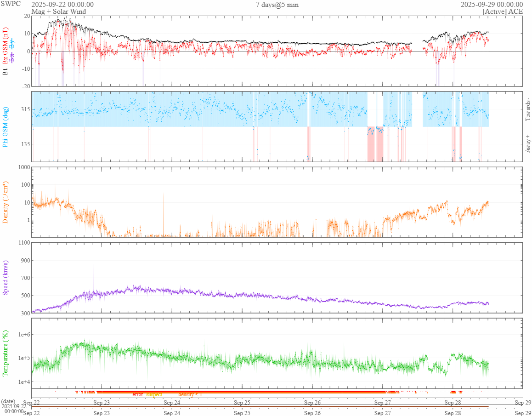This screenshot has width=532, height=416.
Task: Click the '[Active] ACE' source label
Action: coord(503,11)
